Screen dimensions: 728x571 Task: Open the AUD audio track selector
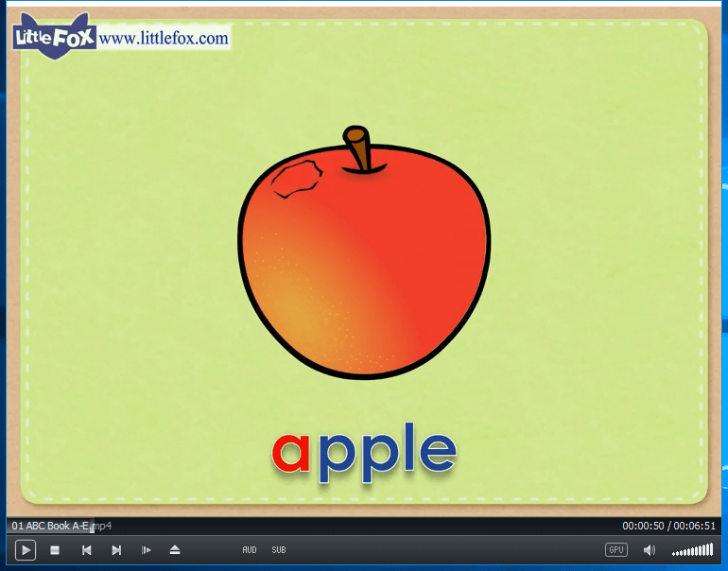click(x=250, y=550)
